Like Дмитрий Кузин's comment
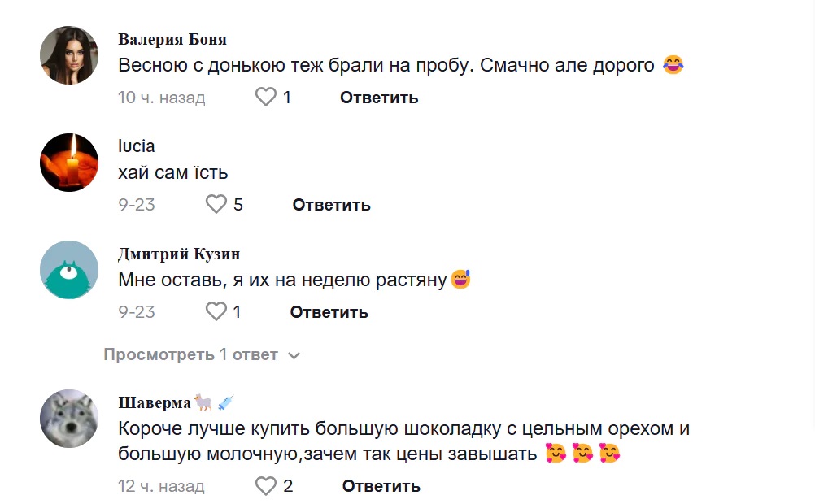The image size is (815, 504). click(x=216, y=311)
